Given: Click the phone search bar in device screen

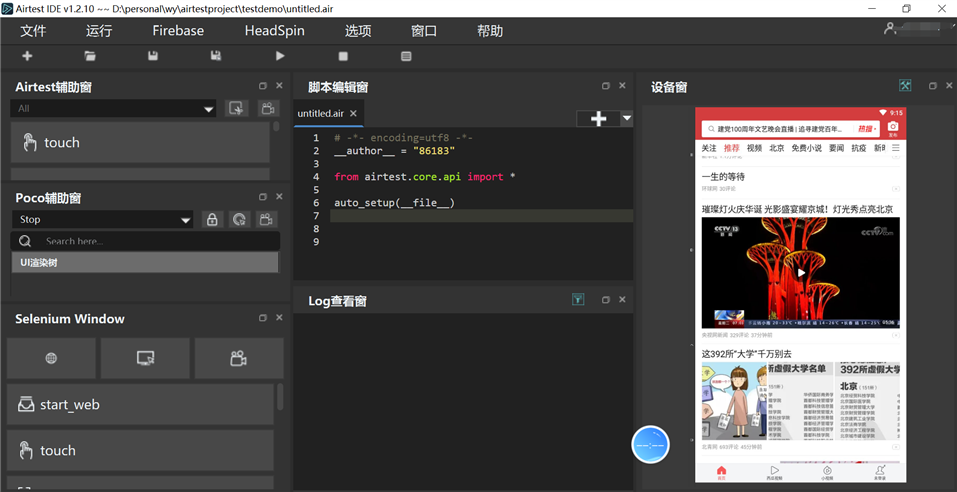Looking at the screenshot, I should [x=791, y=129].
